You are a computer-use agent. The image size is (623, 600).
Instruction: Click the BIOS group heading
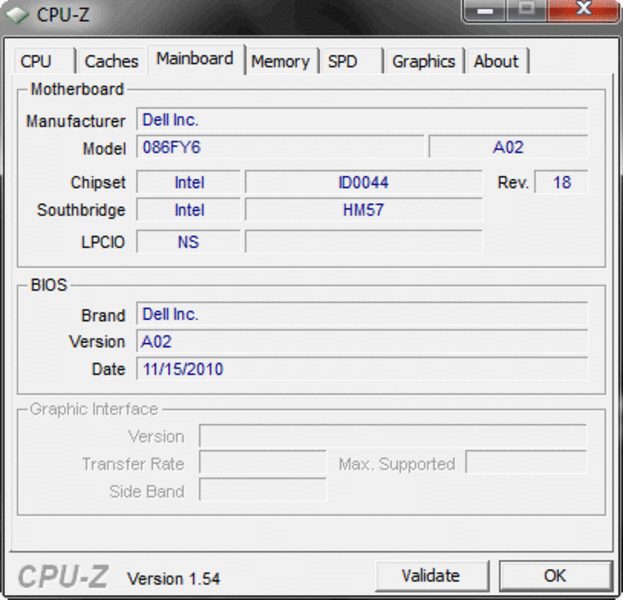[x=49, y=285]
